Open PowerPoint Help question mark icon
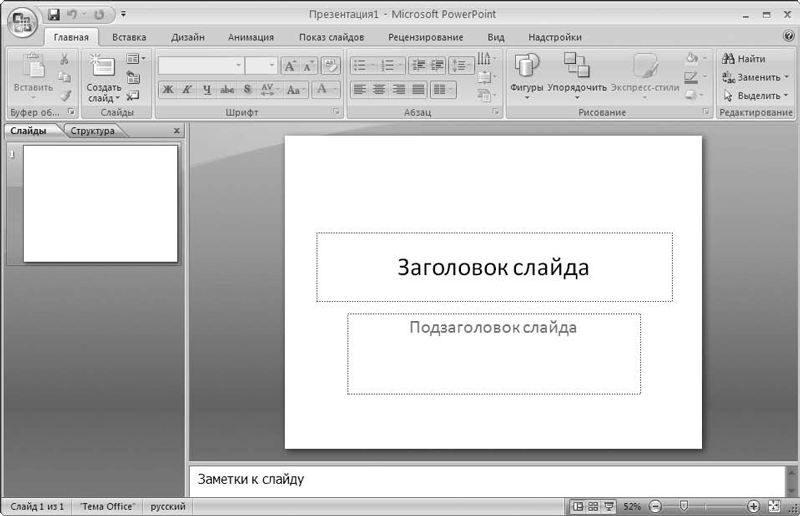 (x=789, y=37)
